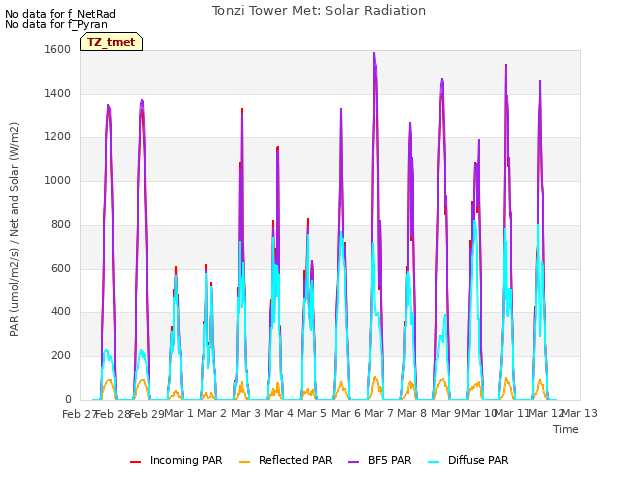Image resolution: width=640 pixels, height=480 pixels.
Task: Click the 1600 y-axis tick label
Action: point(58,49)
